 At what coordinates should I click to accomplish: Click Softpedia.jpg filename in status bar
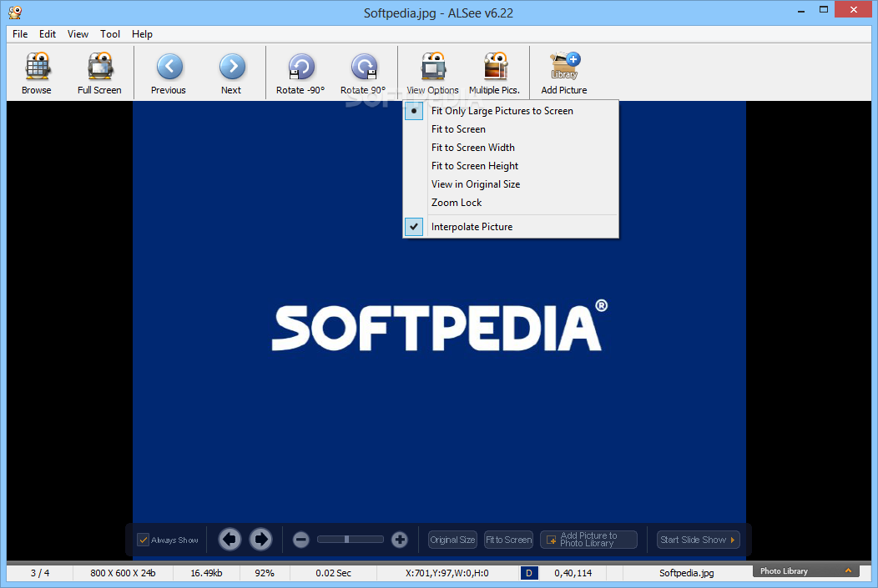[687, 573]
